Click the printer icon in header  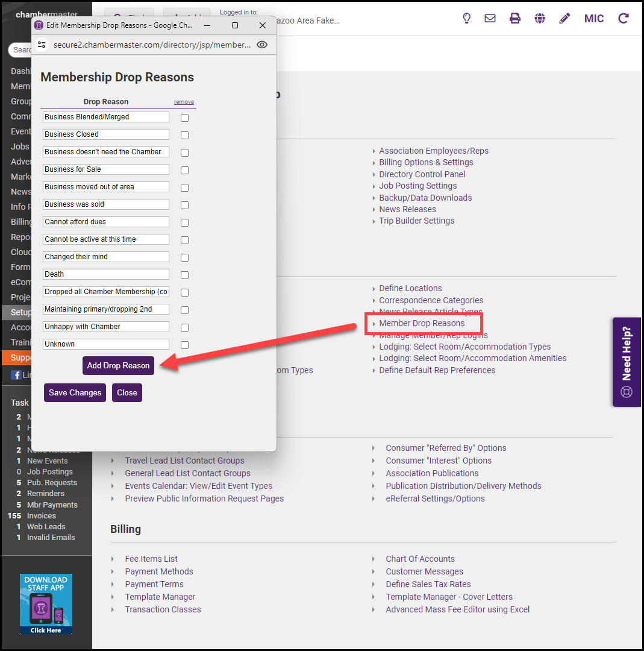514,19
